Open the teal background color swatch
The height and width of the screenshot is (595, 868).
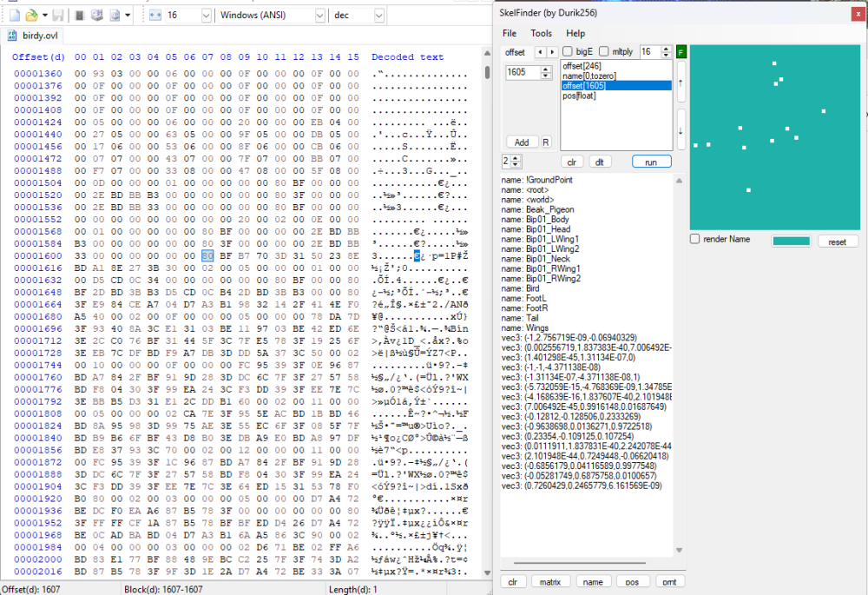(791, 241)
